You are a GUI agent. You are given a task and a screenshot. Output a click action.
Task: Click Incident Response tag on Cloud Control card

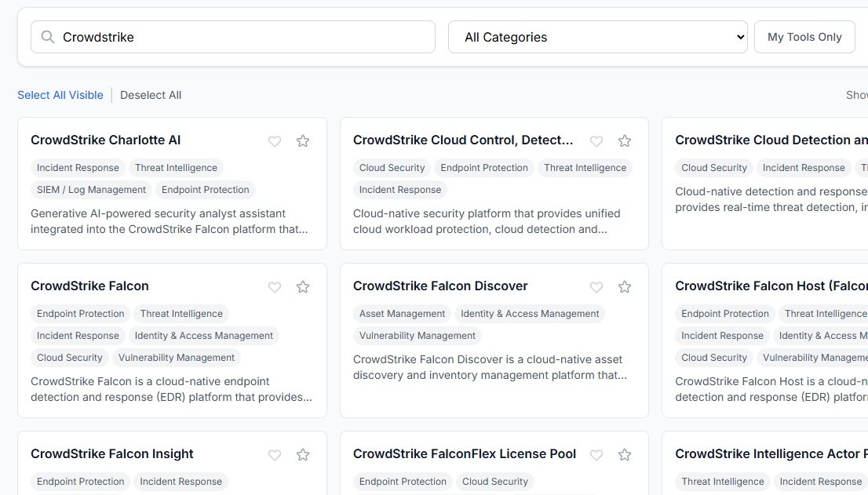pyautogui.click(x=400, y=190)
